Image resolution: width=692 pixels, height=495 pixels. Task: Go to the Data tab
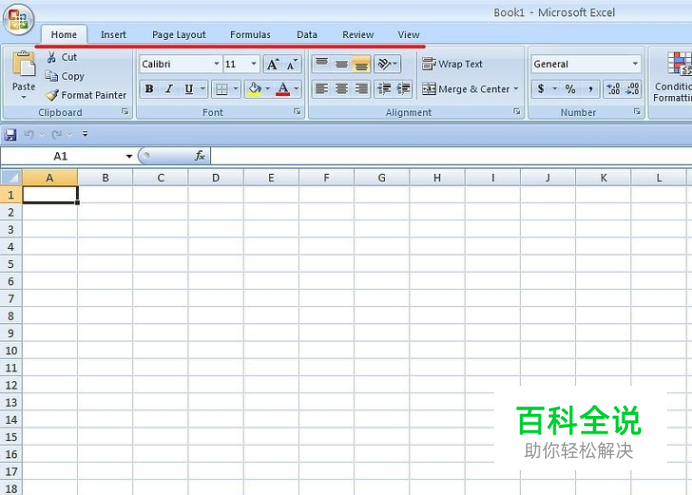[x=307, y=34]
